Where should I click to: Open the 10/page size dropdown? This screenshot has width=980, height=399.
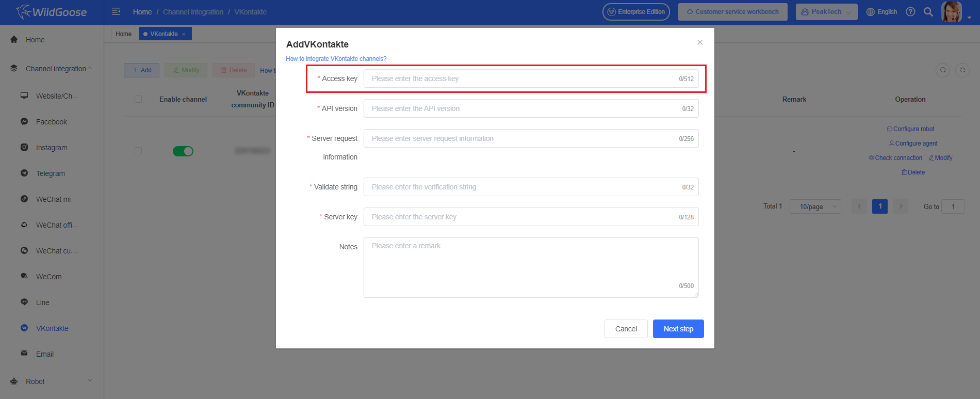tap(815, 206)
